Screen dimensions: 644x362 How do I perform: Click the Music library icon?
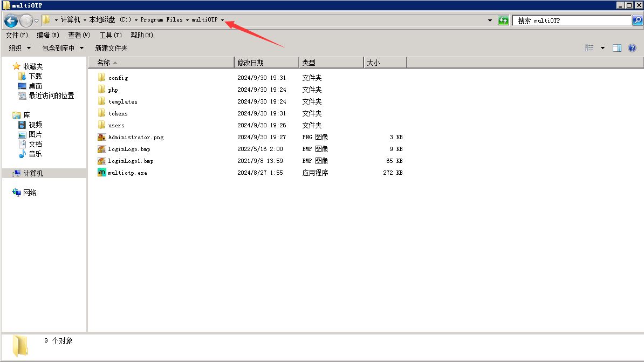(22, 154)
